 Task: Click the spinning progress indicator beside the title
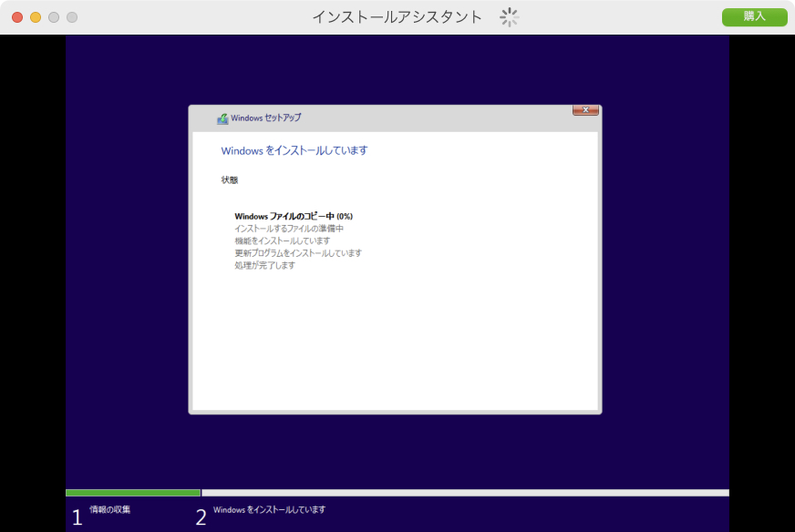tap(508, 16)
